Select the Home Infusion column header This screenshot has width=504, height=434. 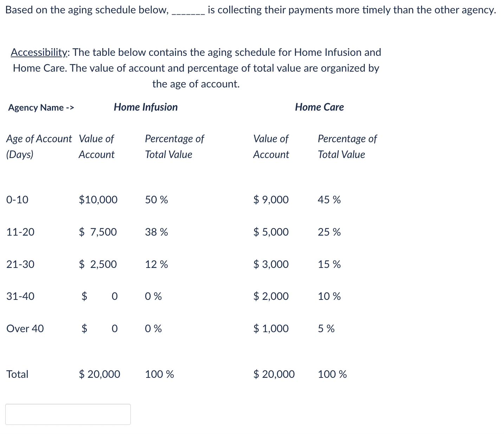coord(145,107)
